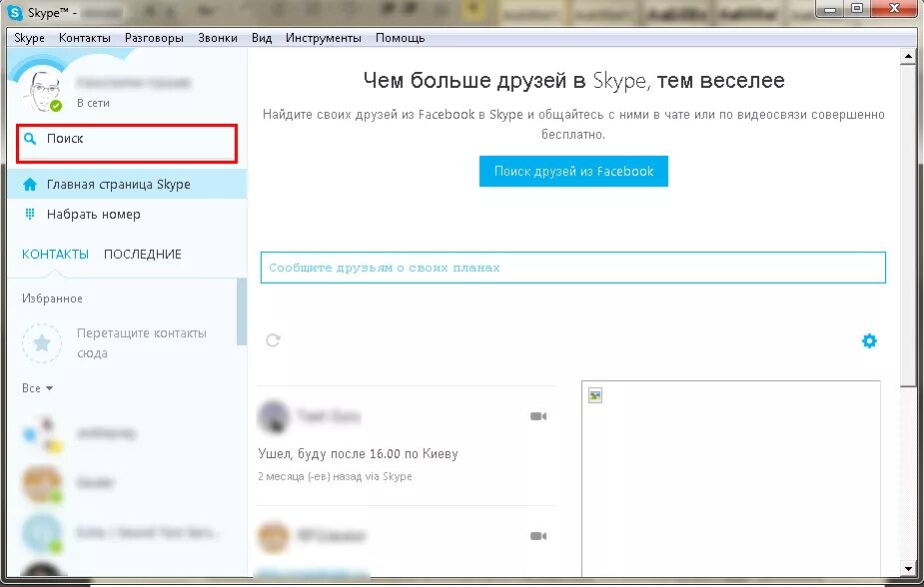Close the Skype window
Image resolution: width=924 pixels, height=587 pixels.
point(895,8)
